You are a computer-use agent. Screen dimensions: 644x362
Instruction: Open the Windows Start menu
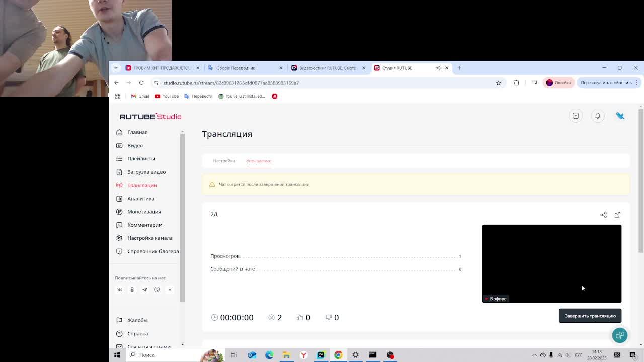117,355
